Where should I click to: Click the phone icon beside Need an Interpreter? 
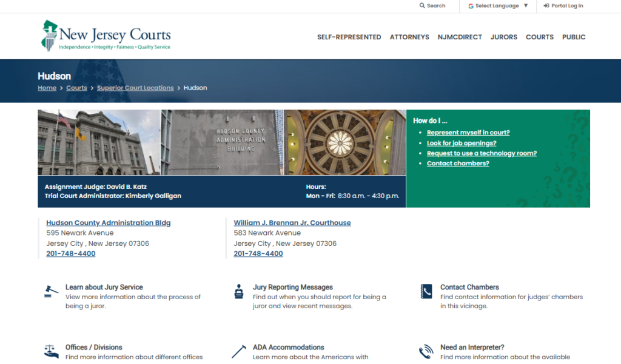tap(426, 351)
